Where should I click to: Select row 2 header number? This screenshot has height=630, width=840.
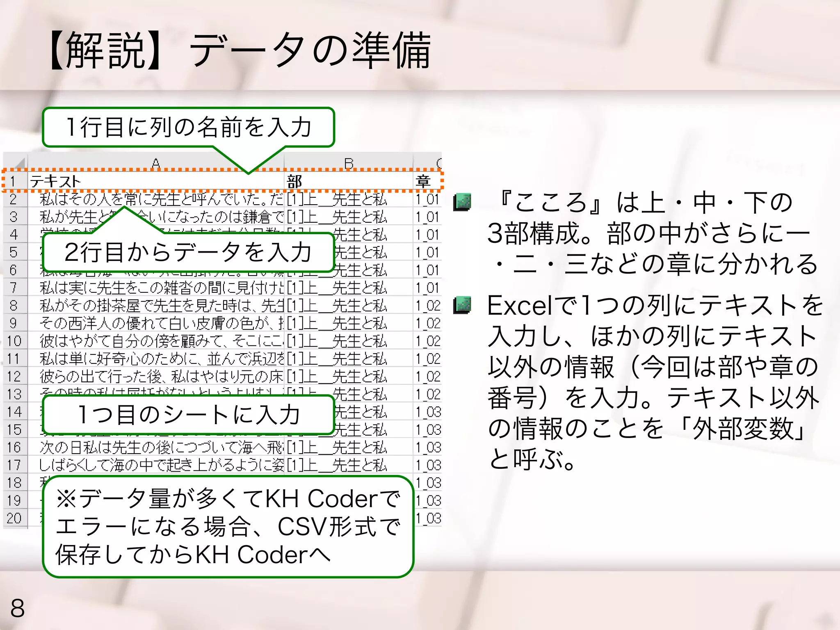coord(14,199)
